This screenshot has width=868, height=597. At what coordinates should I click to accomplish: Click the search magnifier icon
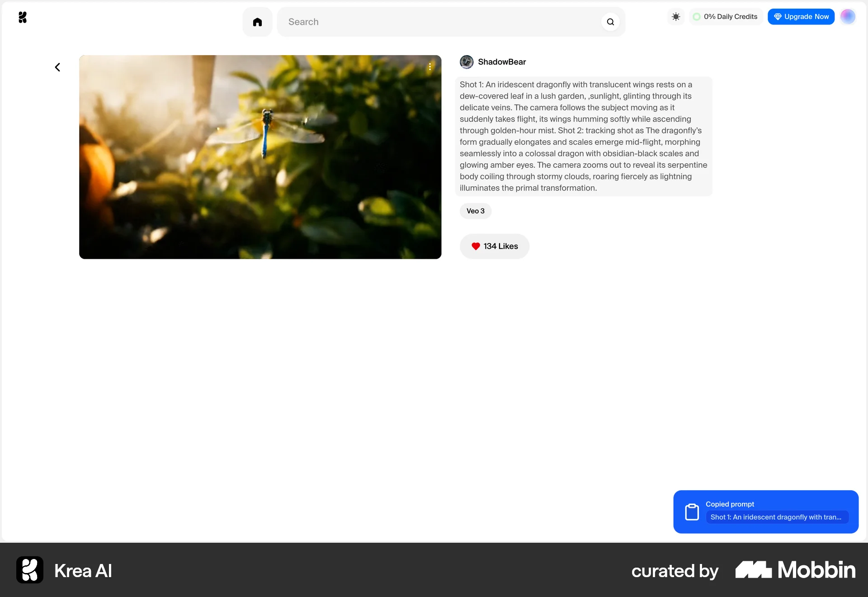[x=610, y=22]
